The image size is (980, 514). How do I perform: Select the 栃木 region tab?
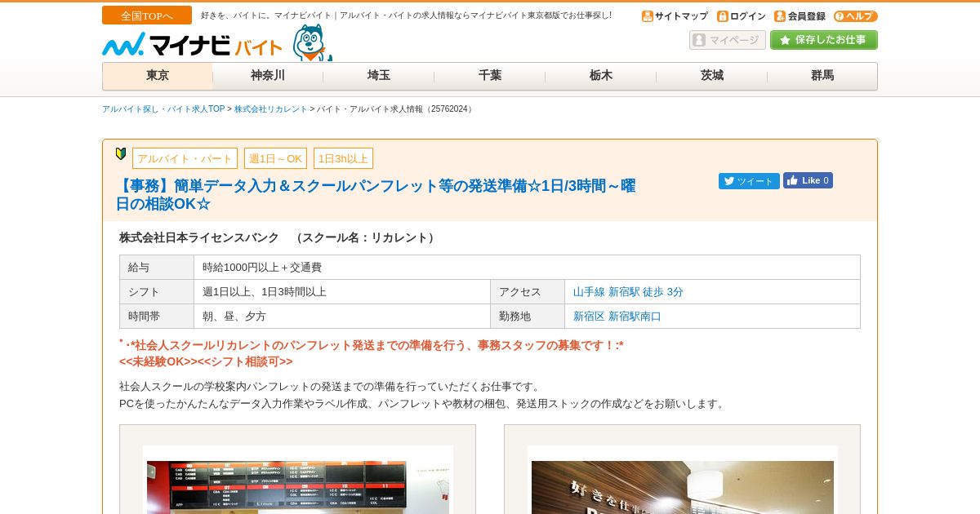tap(601, 76)
